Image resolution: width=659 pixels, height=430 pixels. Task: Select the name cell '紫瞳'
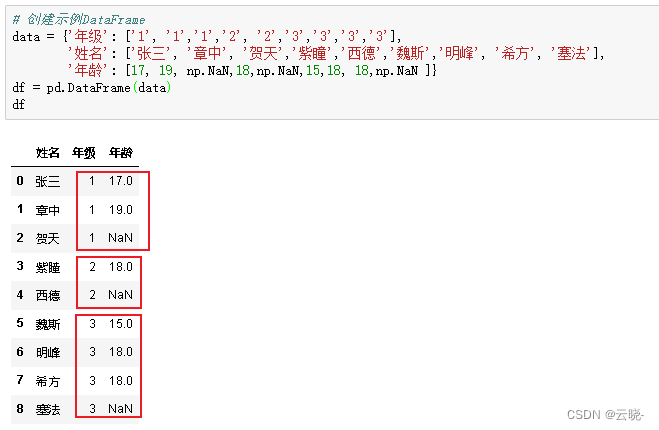pos(47,267)
